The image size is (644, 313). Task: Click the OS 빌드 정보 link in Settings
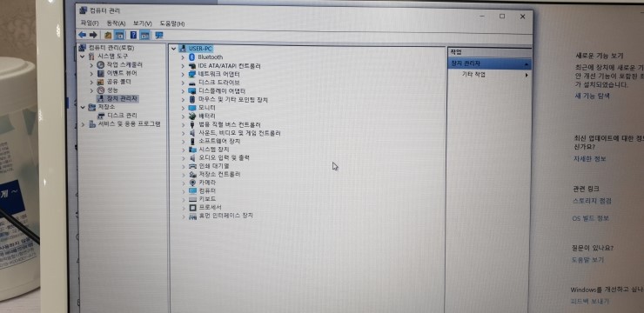pyautogui.click(x=590, y=218)
